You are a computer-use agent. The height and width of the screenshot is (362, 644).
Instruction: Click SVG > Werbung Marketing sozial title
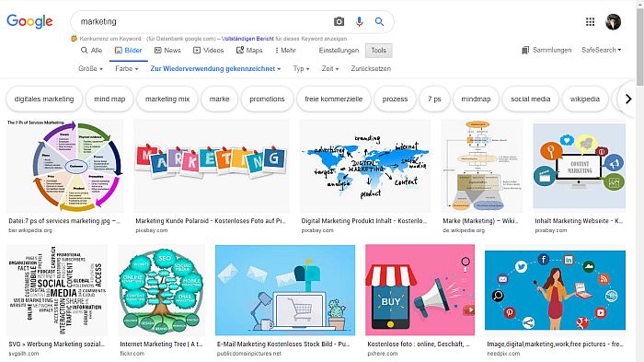57,344
